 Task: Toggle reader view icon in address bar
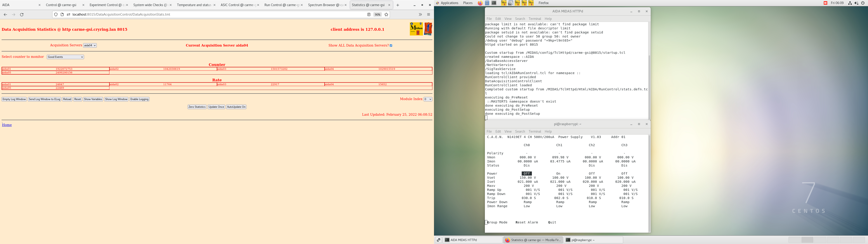369,14
